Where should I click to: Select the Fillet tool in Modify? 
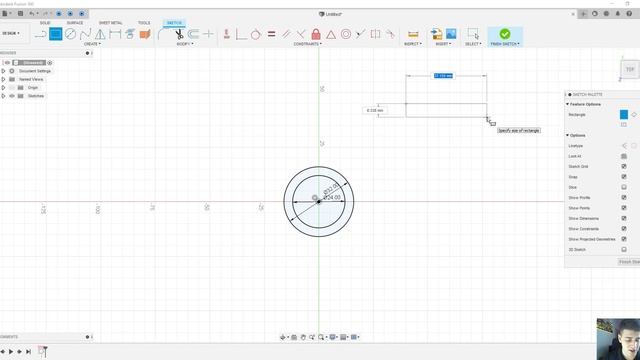click(x=163, y=34)
